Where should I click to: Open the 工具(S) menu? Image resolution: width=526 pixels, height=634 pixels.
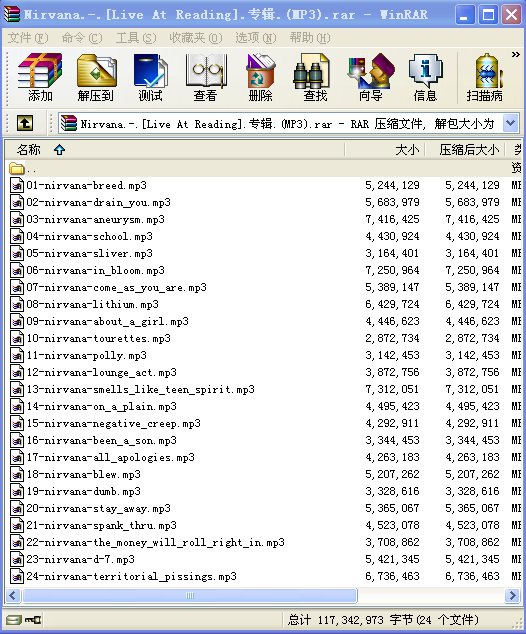(x=135, y=38)
